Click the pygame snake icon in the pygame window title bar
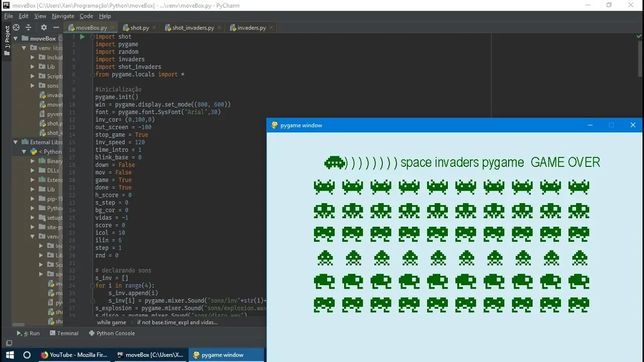 point(274,125)
